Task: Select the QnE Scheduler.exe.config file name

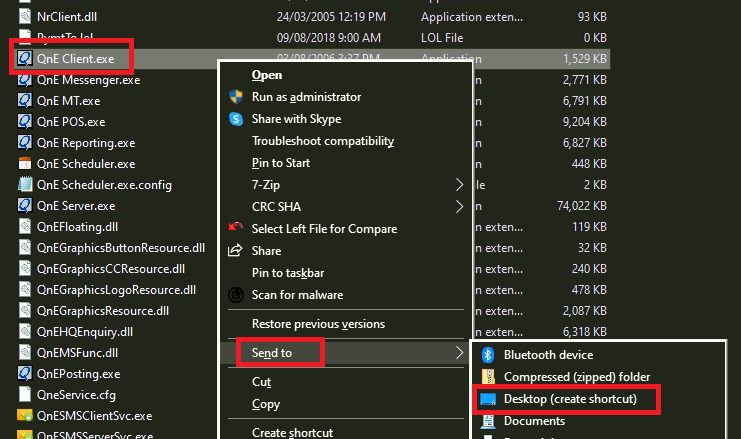Action: (104, 185)
